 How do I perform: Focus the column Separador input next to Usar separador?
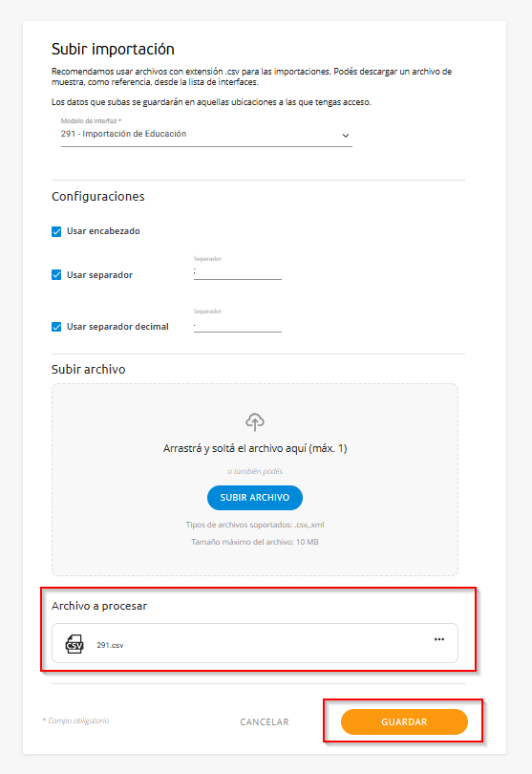coord(238,271)
